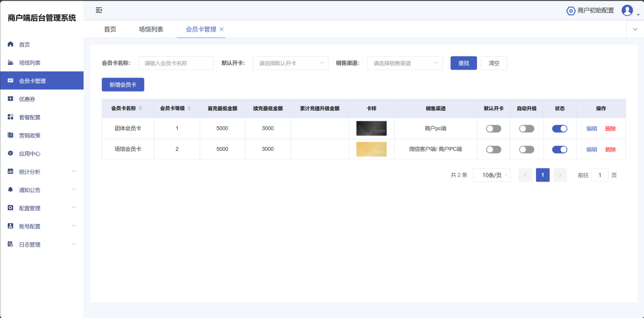Image resolution: width=644 pixels, height=318 pixels.
Task: Click the 首页 home icon in sidebar
Action: coord(10,45)
